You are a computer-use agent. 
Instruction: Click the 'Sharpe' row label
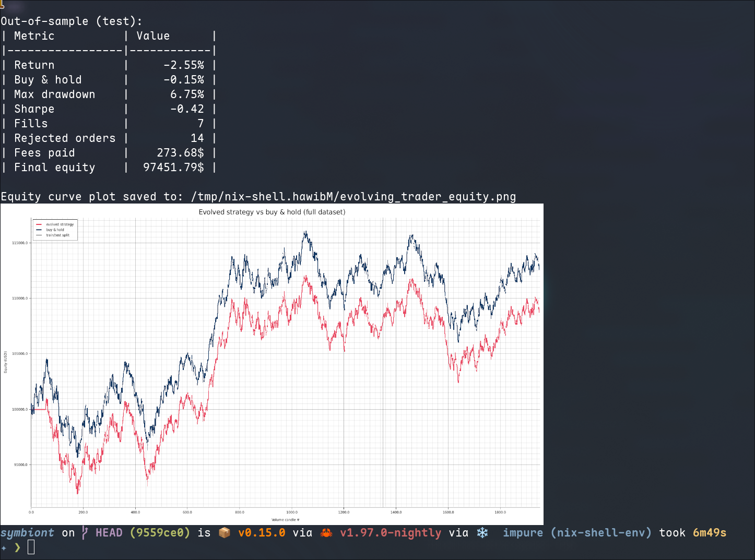coord(34,109)
